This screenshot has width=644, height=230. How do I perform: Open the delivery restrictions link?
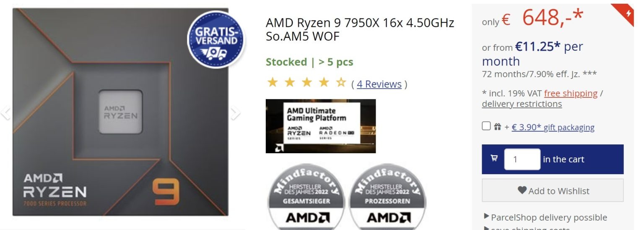tap(522, 104)
